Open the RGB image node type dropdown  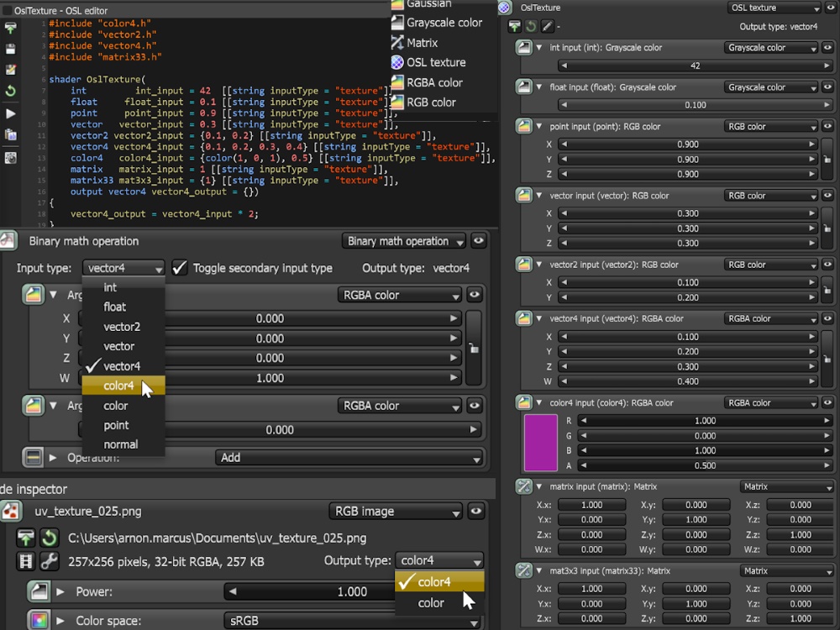click(x=396, y=511)
